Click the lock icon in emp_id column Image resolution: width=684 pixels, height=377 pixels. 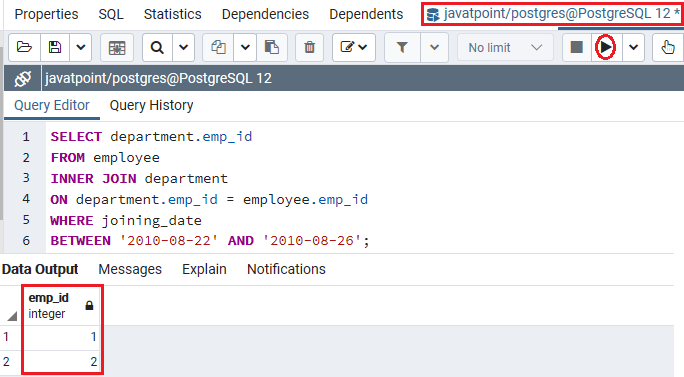click(89, 305)
